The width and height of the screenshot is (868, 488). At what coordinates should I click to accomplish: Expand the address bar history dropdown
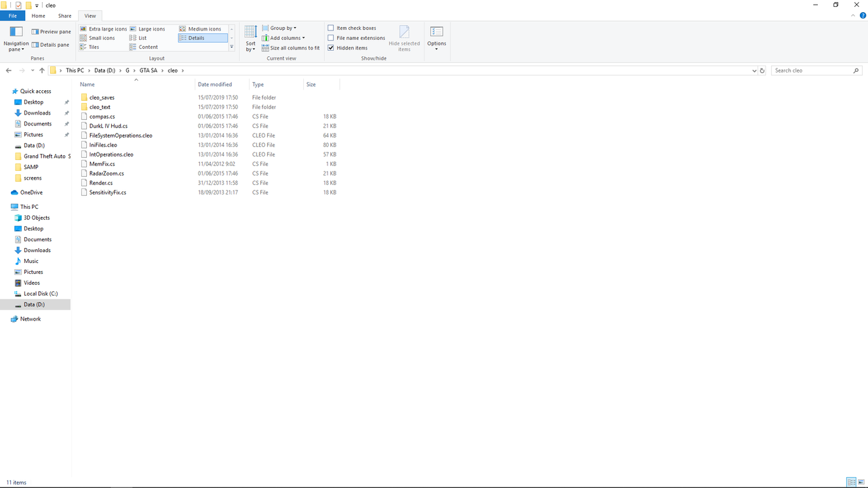tap(754, 70)
